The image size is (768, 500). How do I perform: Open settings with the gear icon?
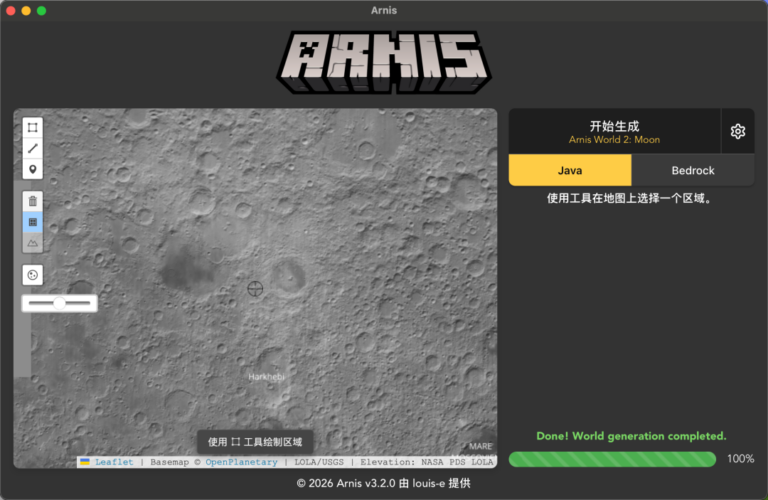[x=738, y=131]
